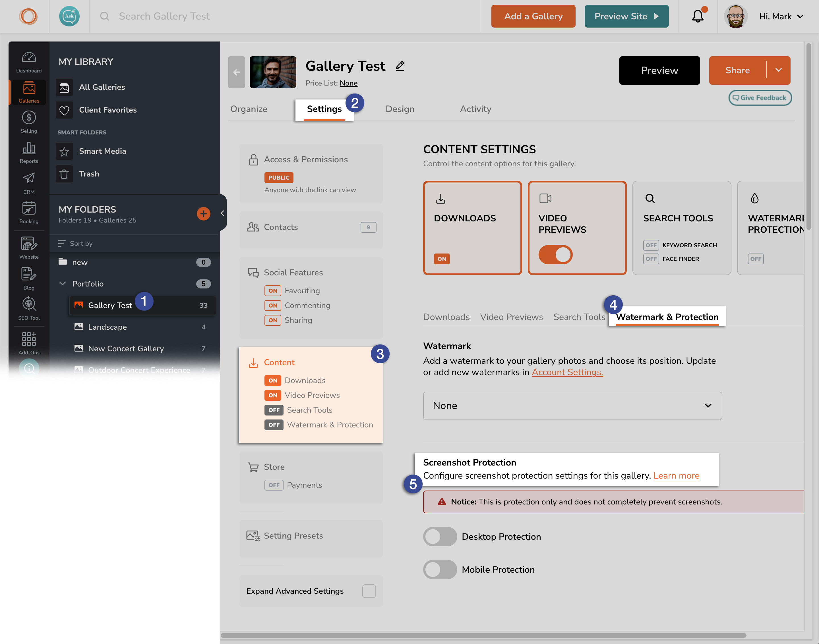The height and width of the screenshot is (644, 819).
Task: Toggle Keyword Search OFF badge
Action: point(651,245)
